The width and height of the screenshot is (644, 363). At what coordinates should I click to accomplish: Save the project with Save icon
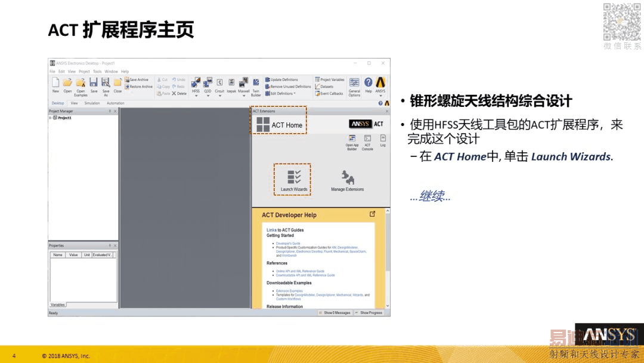pyautogui.click(x=94, y=85)
